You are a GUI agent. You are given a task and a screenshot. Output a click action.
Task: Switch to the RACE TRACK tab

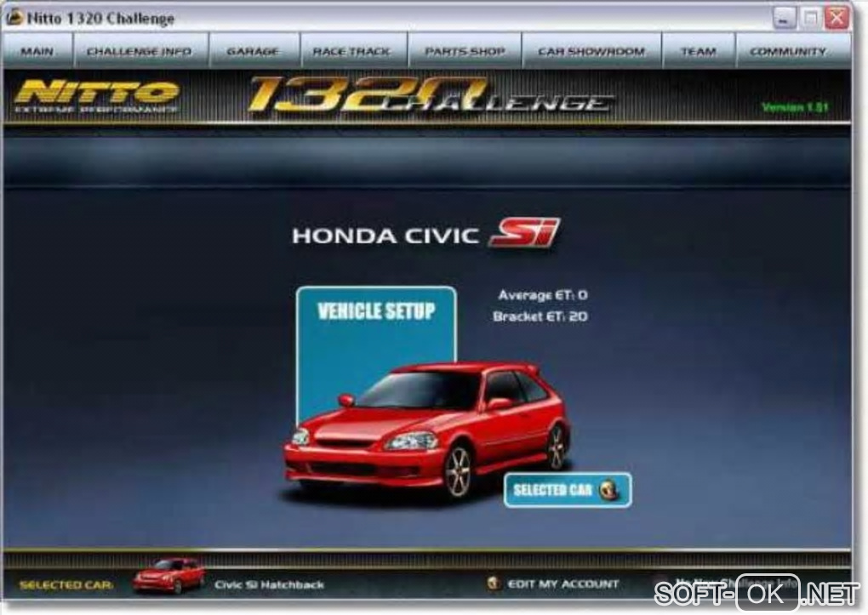pyautogui.click(x=353, y=51)
